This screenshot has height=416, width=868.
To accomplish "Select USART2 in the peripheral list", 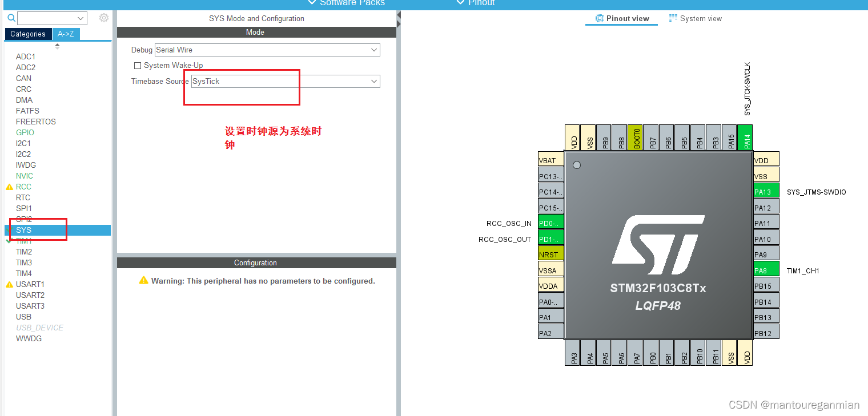I will [x=30, y=295].
